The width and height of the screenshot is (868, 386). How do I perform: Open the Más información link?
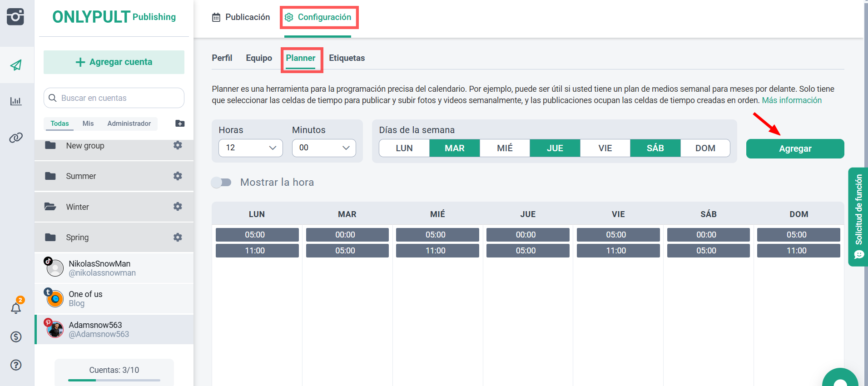(x=791, y=100)
